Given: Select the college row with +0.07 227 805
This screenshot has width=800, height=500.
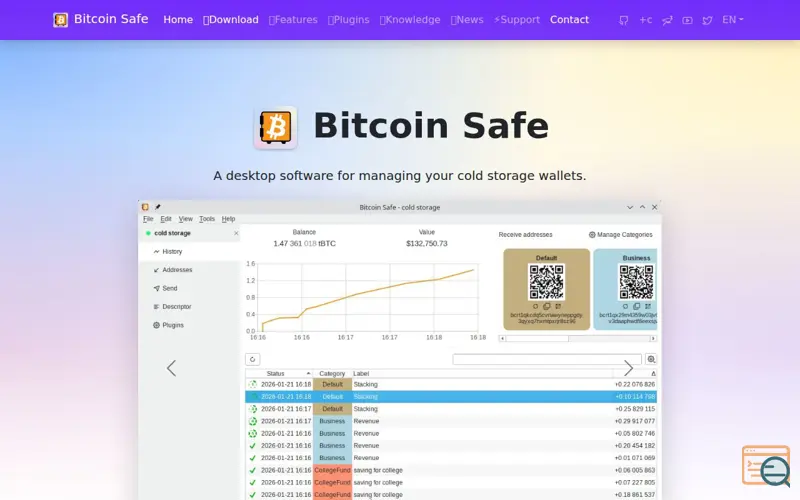Looking at the screenshot, I should (451, 482).
